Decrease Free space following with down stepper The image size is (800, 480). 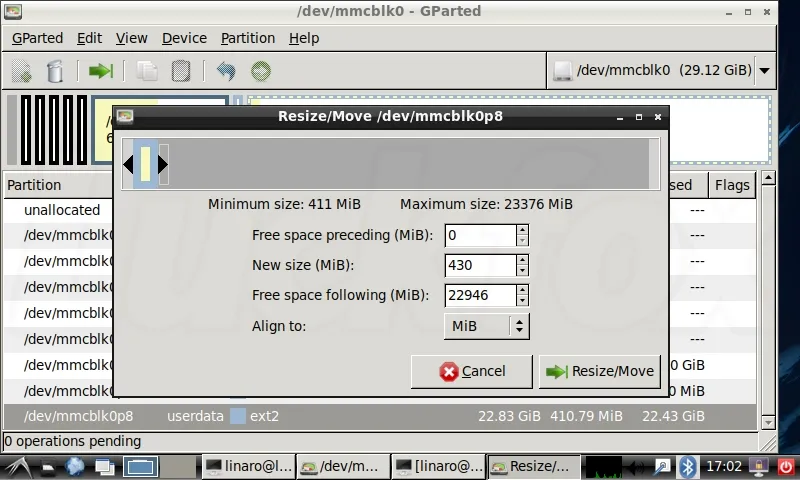pyautogui.click(x=522, y=301)
